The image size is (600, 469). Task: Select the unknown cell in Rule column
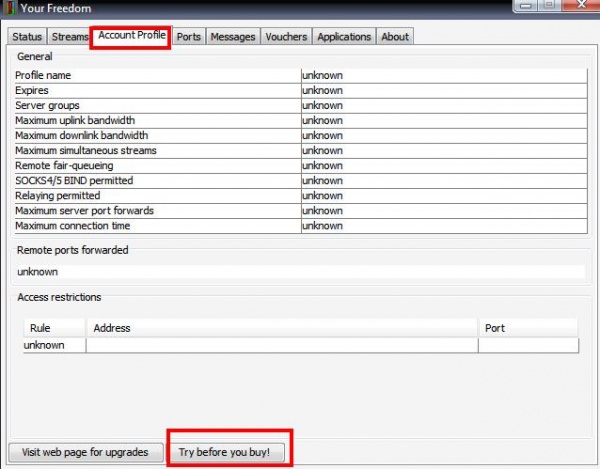tap(54, 345)
